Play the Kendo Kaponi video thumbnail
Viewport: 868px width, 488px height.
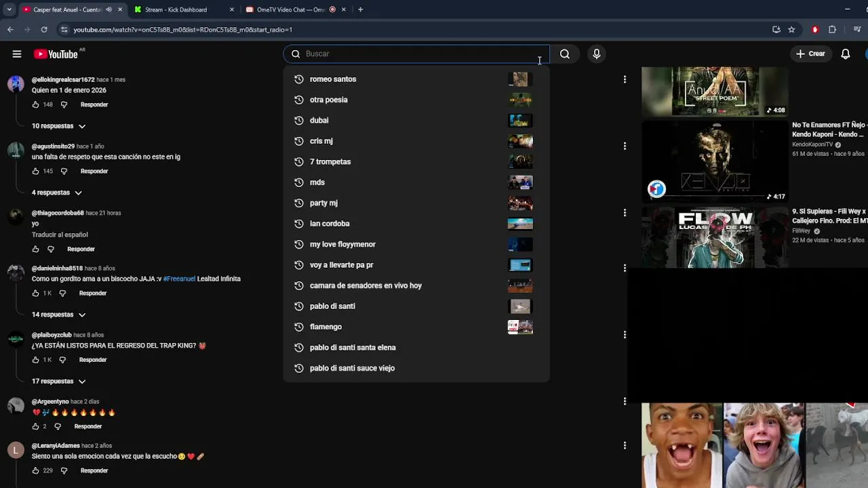click(x=715, y=161)
